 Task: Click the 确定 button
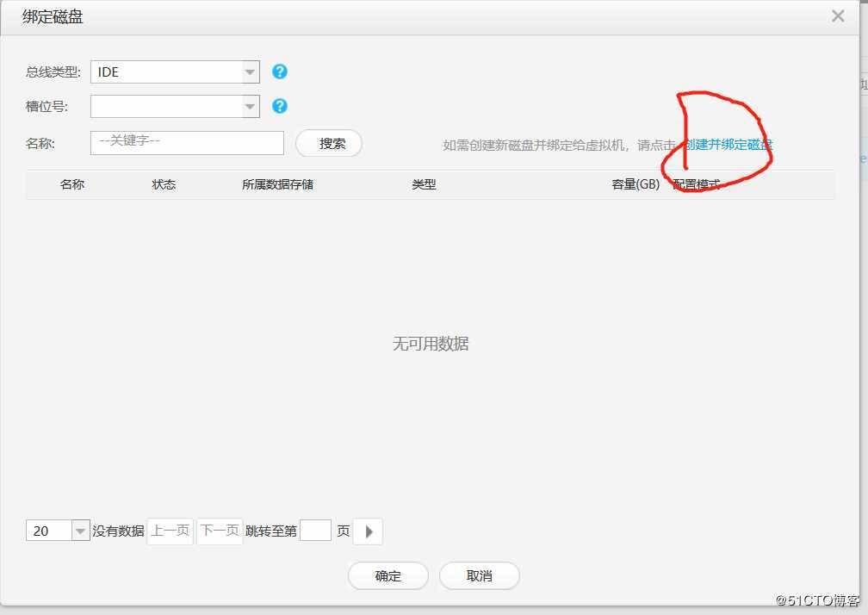coord(388,575)
